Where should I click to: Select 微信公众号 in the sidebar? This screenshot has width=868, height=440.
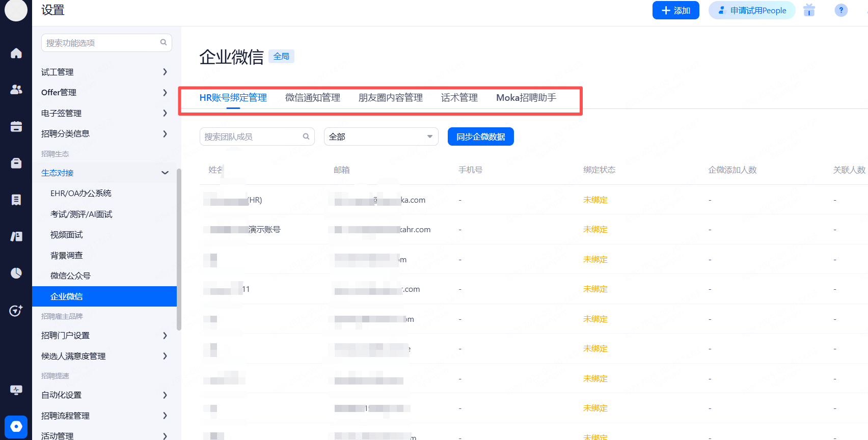70,276
